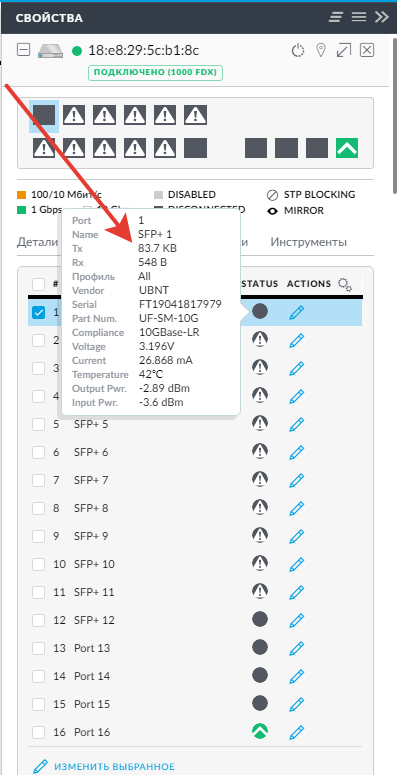This screenshot has height=775, width=397.
Task: Check the SFP+ 7 checkbox
Action: (39, 480)
